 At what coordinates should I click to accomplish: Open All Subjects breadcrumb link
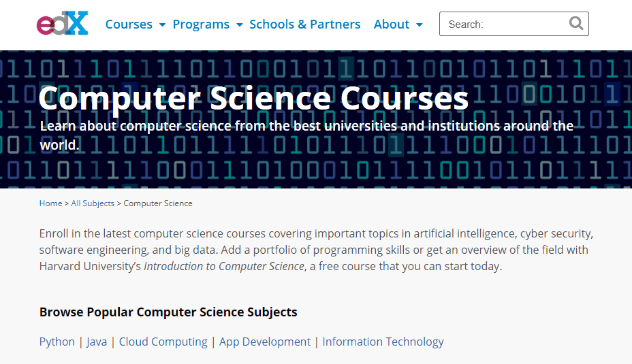pos(93,203)
